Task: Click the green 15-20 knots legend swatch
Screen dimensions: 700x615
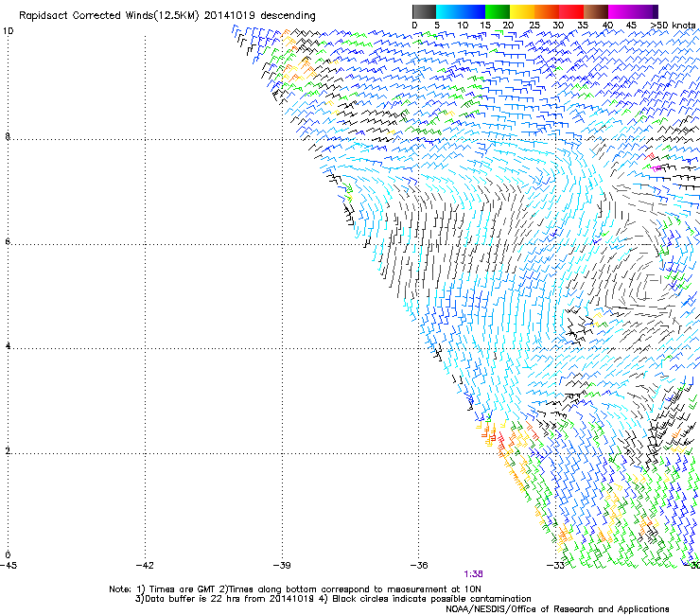Action: click(x=498, y=11)
